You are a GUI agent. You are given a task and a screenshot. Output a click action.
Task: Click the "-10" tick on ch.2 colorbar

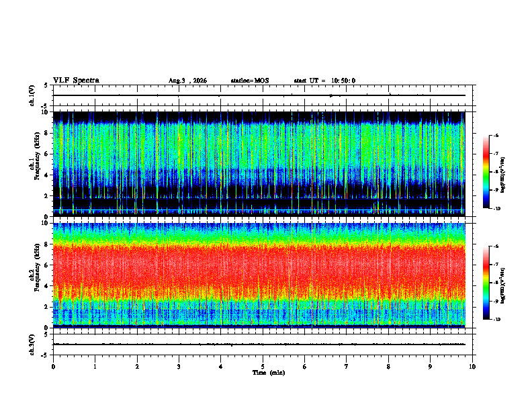pyautogui.click(x=496, y=320)
